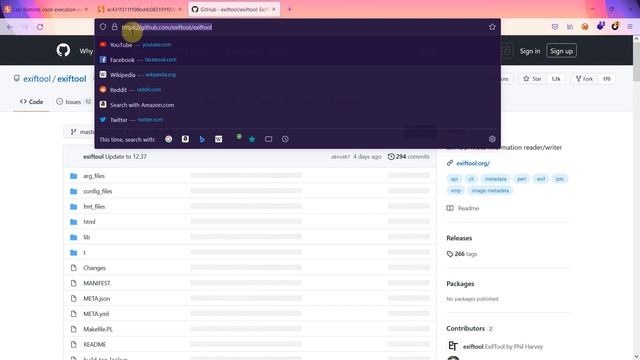Open the Changes file

(x=94, y=268)
